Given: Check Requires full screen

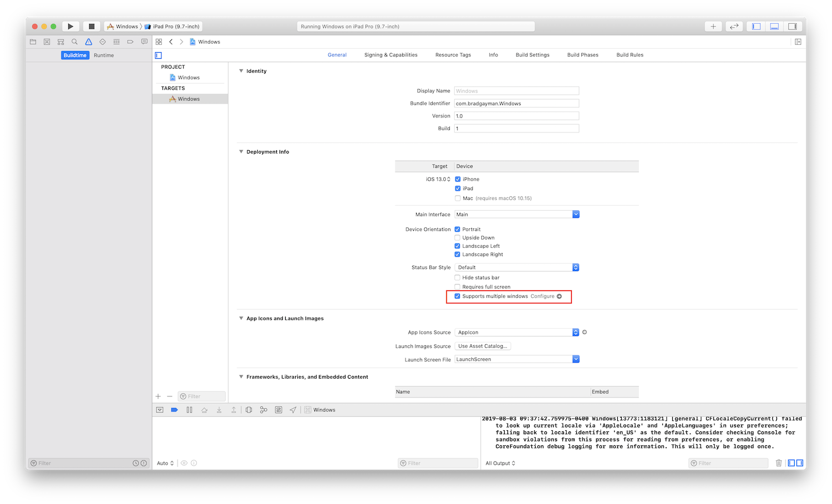Looking at the screenshot, I should point(458,287).
